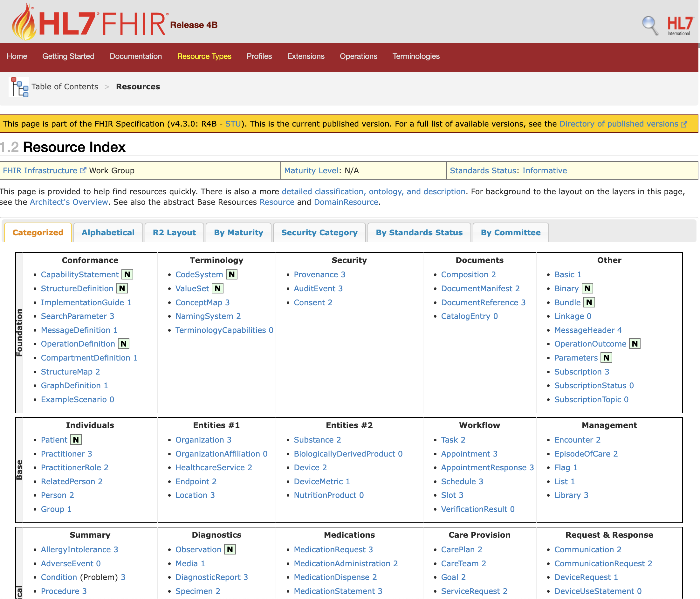Open the By Maturity tab
Viewport: 700px width, 599px height.
coord(238,232)
